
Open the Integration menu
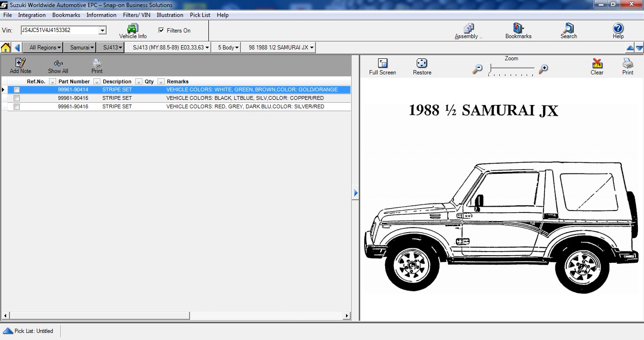coord(32,15)
